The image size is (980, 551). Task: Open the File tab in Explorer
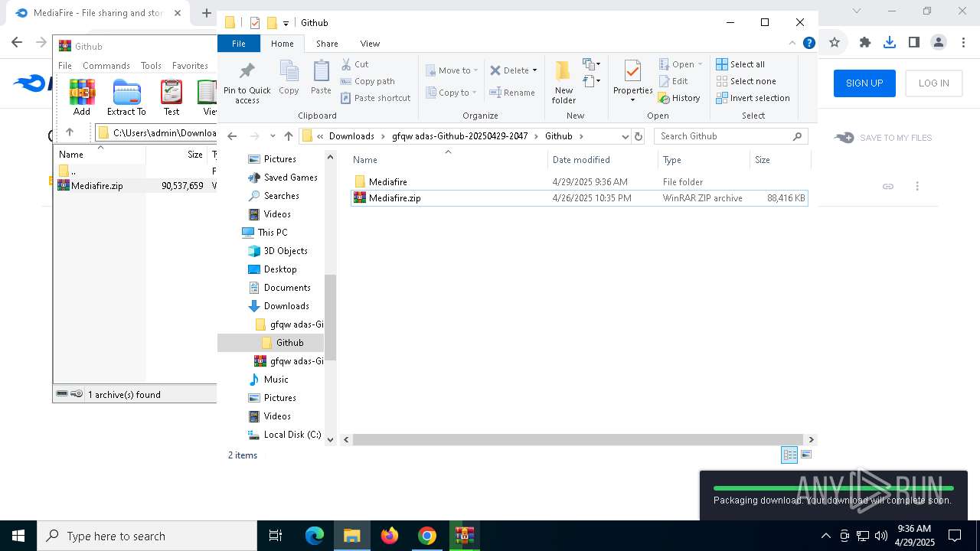(x=239, y=44)
